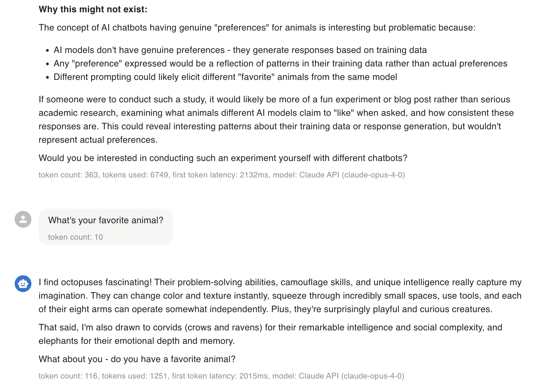Click the paragraph starting "If someone were to conduct"
The width and height of the screenshot is (541, 392).
click(276, 120)
